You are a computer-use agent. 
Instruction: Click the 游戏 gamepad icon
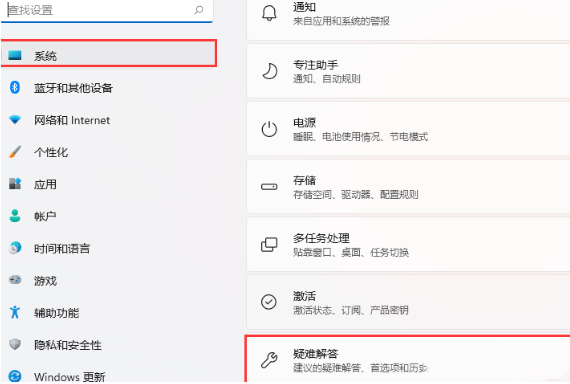pos(15,280)
